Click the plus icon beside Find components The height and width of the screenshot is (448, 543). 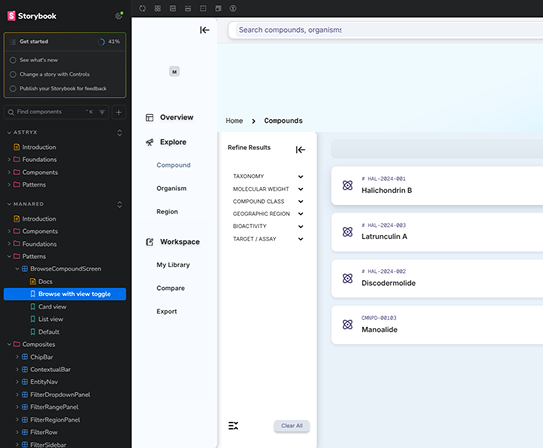(x=119, y=112)
